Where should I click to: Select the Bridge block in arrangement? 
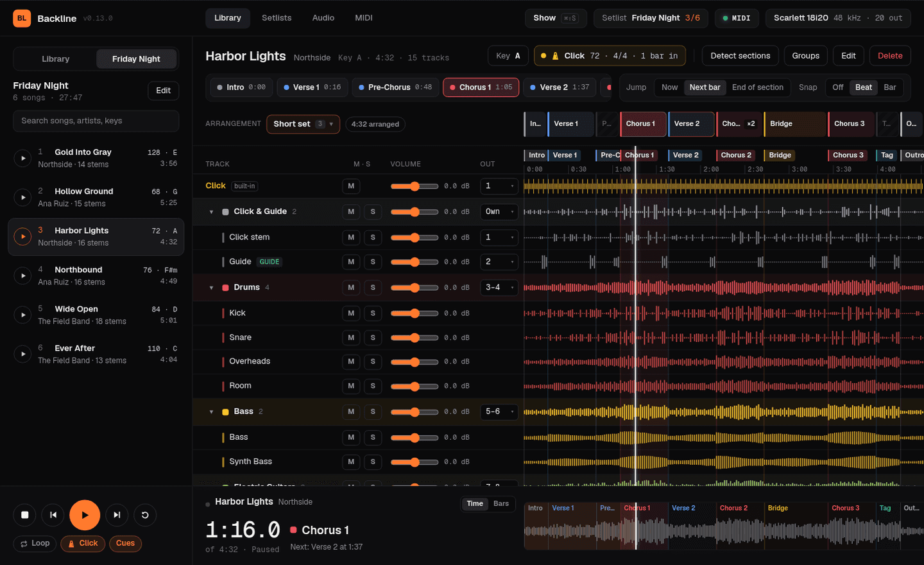tap(795, 124)
